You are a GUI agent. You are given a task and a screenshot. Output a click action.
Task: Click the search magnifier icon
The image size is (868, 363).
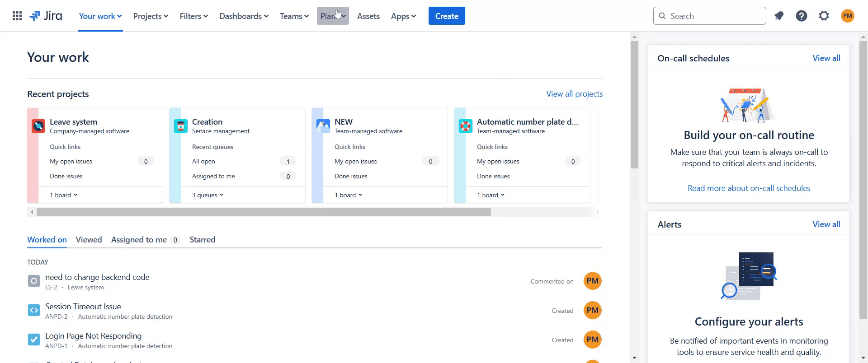point(662,16)
